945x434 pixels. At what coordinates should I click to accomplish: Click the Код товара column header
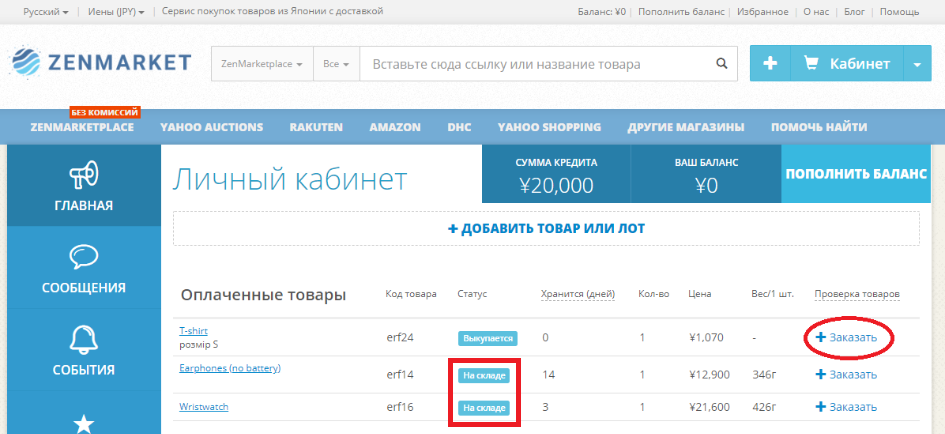411,294
